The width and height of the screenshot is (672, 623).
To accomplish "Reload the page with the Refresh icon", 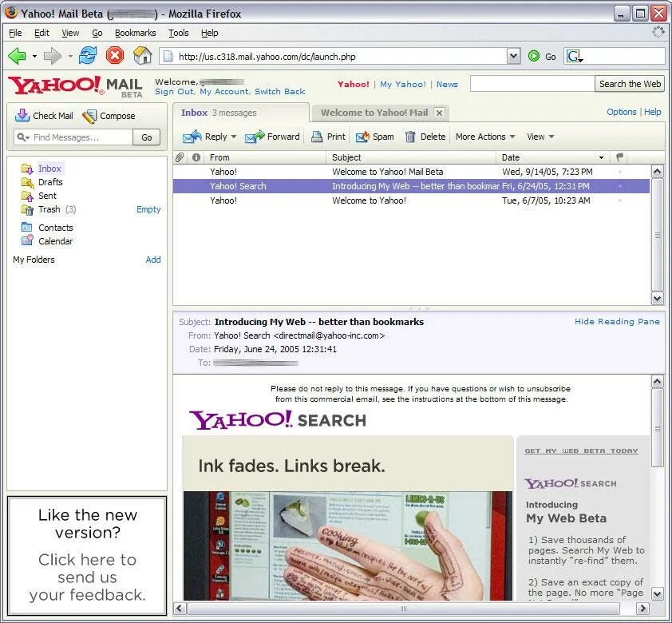I will click(x=88, y=56).
